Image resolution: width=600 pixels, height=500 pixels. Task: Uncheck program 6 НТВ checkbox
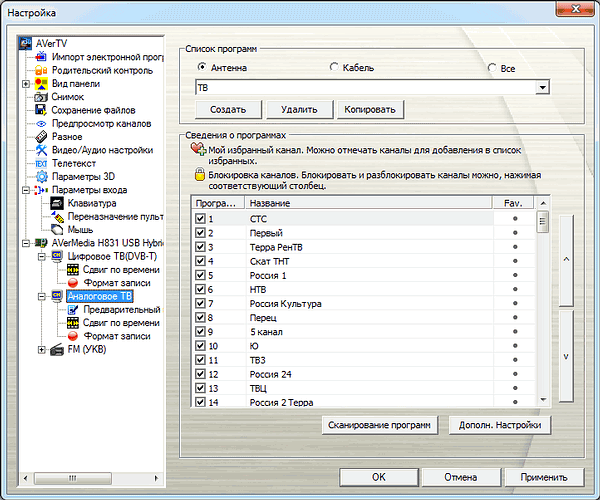click(200, 289)
